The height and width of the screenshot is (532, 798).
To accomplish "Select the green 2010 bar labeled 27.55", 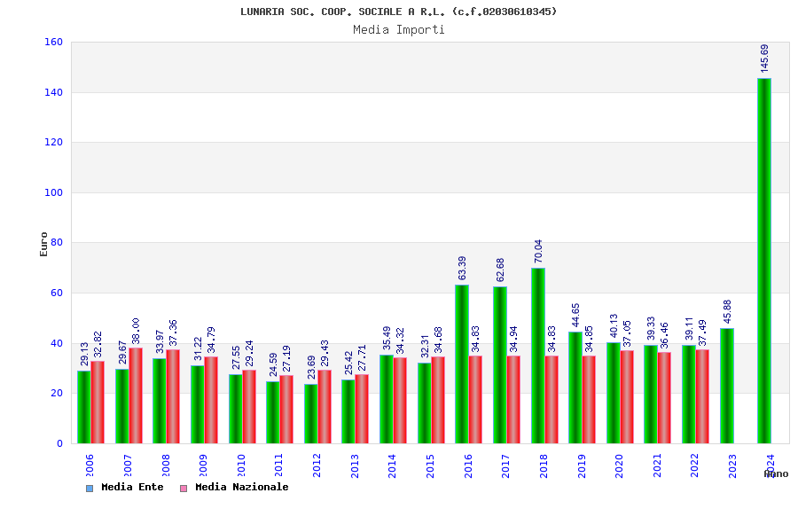I will click(236, 409).
